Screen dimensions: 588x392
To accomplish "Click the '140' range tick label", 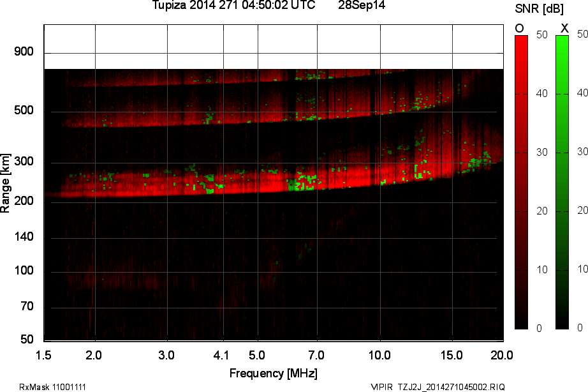I will coord(24,237).
